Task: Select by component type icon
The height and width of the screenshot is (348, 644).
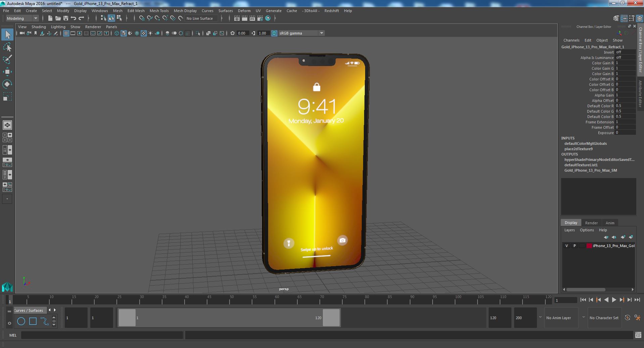Action: pyautogui.click(x=119, y=18)
